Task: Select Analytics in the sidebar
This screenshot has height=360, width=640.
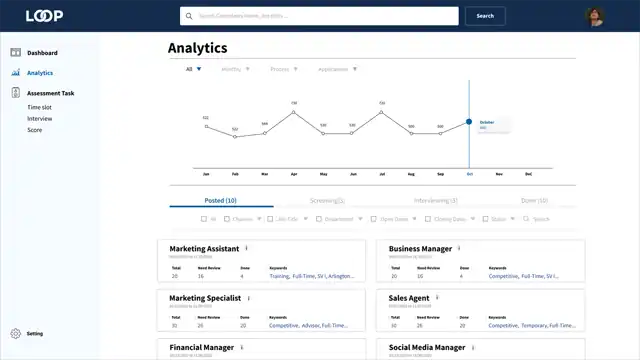Action: coord(40,73)
